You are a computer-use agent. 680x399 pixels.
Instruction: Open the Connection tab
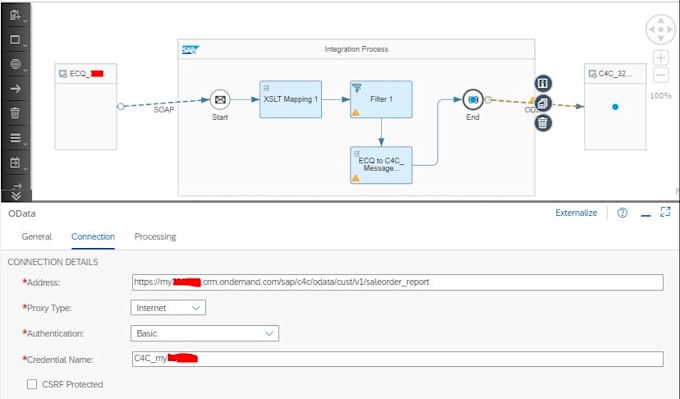(93, 236)
